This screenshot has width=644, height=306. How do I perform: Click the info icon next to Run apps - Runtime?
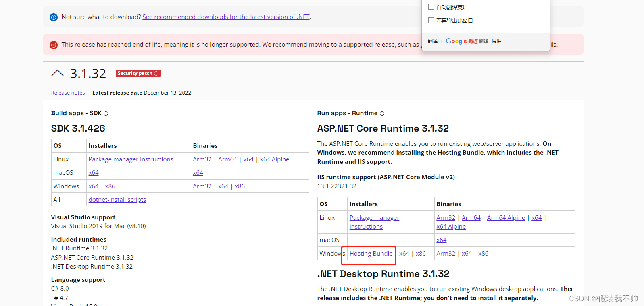click(382, 114)
